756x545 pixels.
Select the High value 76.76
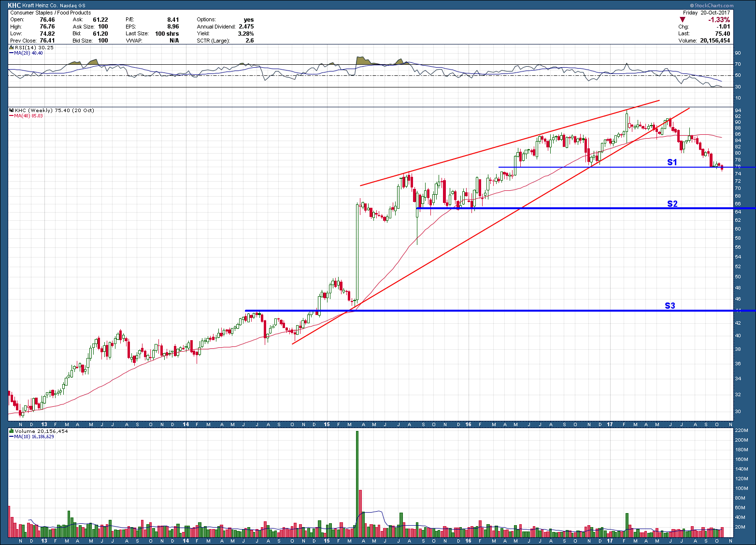tap(47, 27)
